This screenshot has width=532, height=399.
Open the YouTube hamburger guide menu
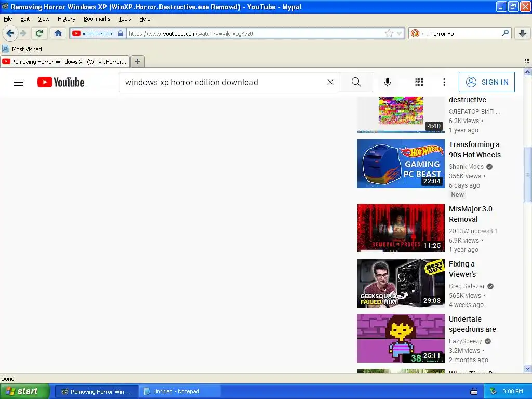click(19, 82)
